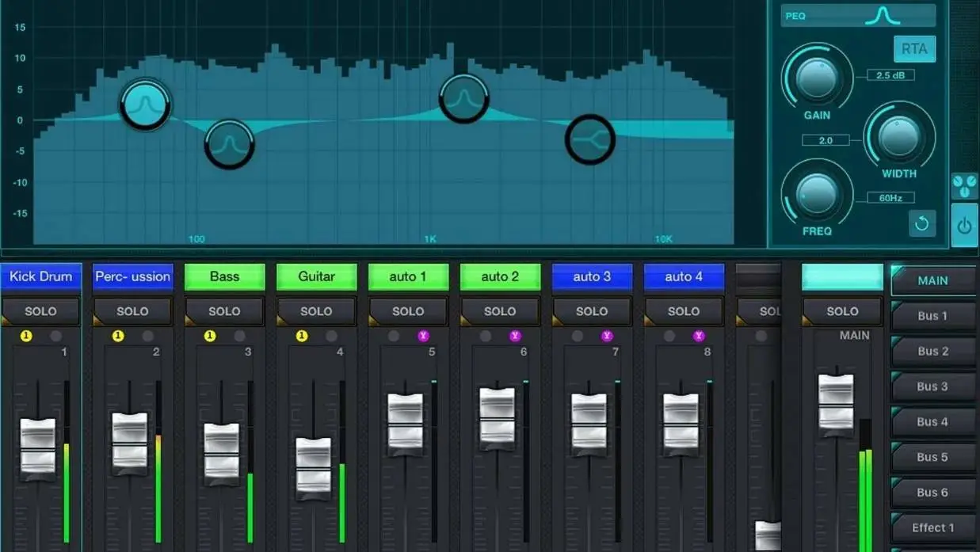Click magenta Y badge on auto 3 channel
The image size is (980, 552).
608,336
